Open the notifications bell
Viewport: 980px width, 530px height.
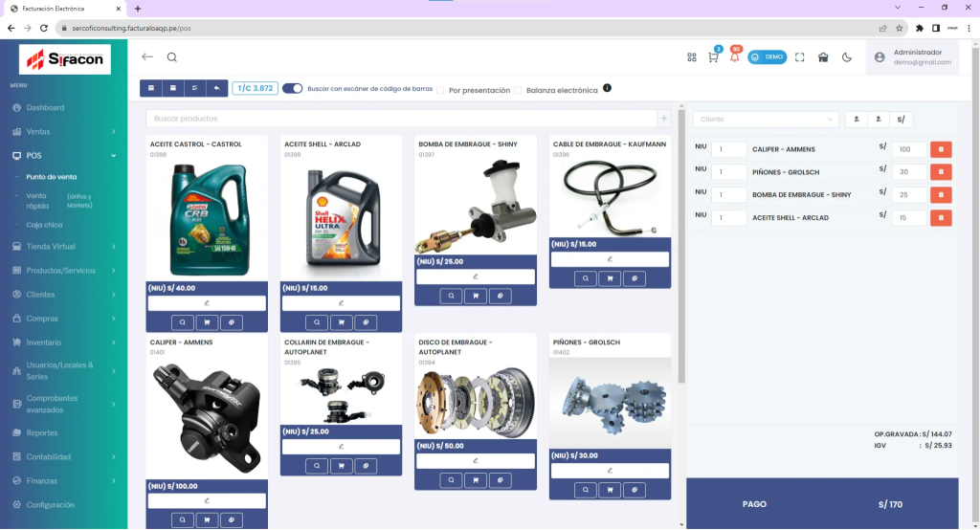coord(734,57)
